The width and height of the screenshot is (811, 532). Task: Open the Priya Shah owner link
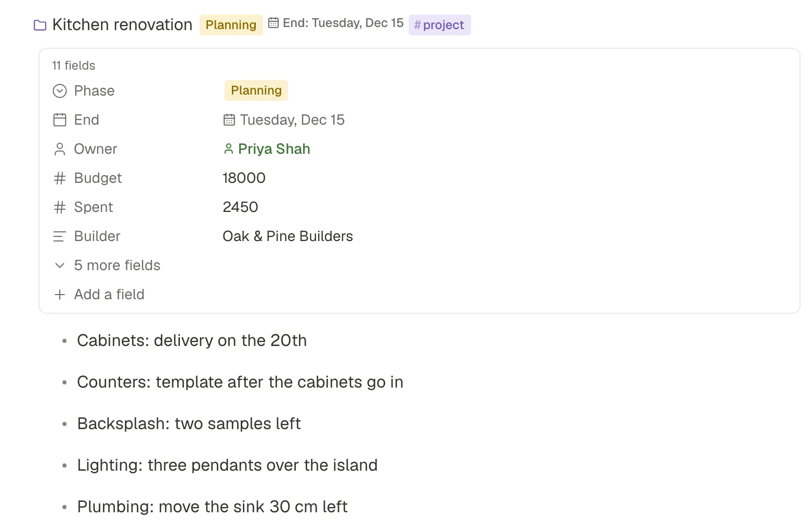click(x=267, y=149)
